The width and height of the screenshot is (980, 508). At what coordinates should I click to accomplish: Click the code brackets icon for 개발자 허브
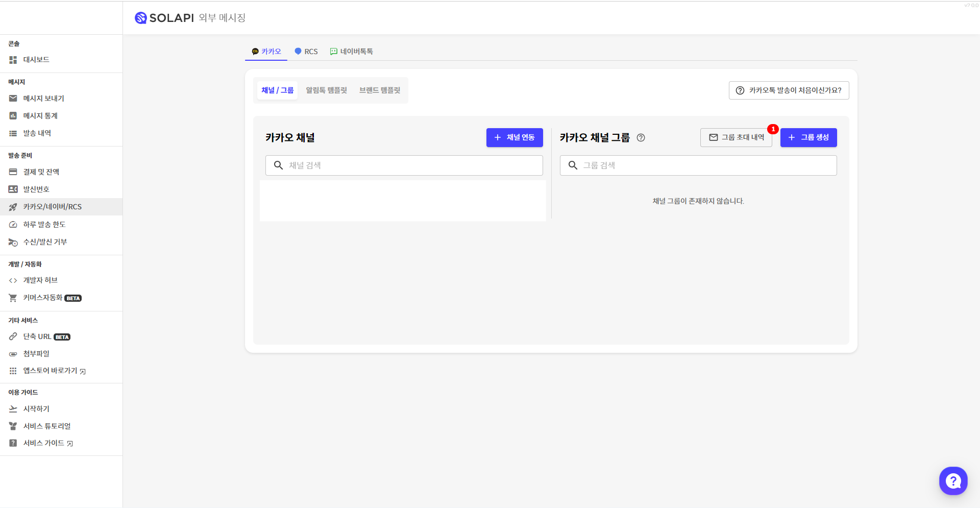point(13,280)
